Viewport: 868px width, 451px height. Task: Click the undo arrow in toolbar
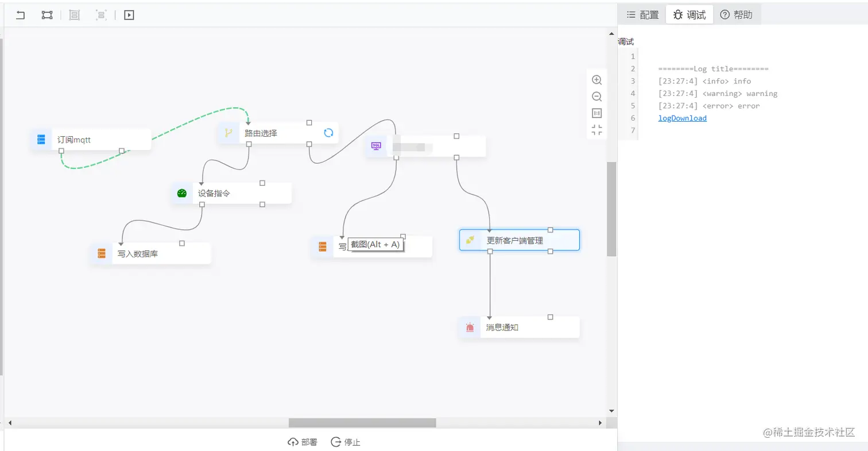[x=21, y=15]
